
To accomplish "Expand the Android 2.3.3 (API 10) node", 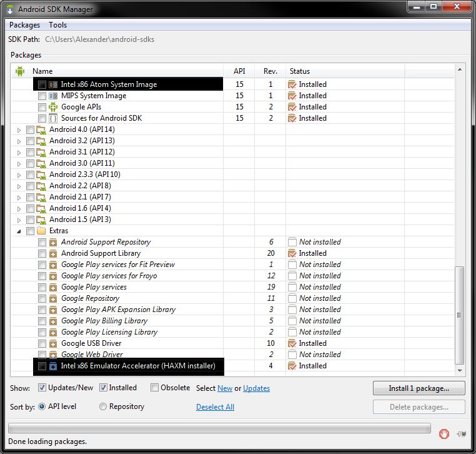I will pyautogui.click(x=19, y=175).
